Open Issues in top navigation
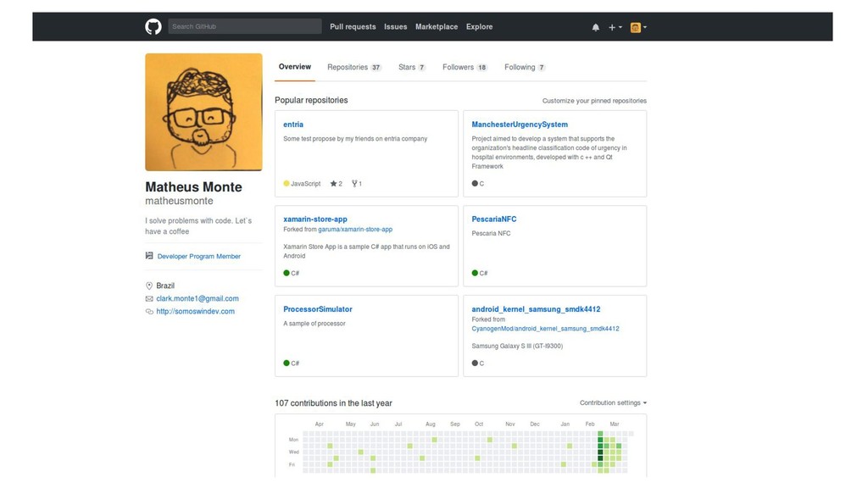This screenshot has height=488, width=868. [395, 26]
